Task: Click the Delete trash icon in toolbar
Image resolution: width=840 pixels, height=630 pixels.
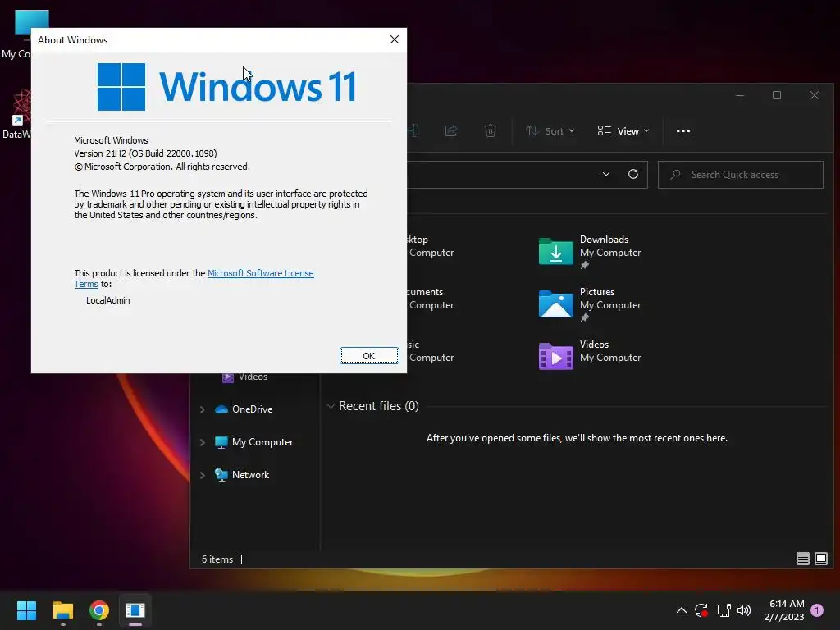Action: [x=491, y=130]
